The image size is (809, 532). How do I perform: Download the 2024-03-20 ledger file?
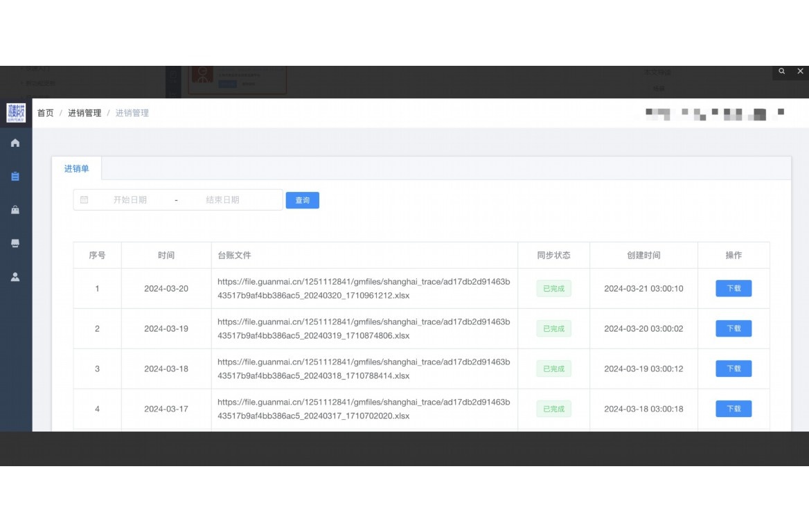point(733,288)
